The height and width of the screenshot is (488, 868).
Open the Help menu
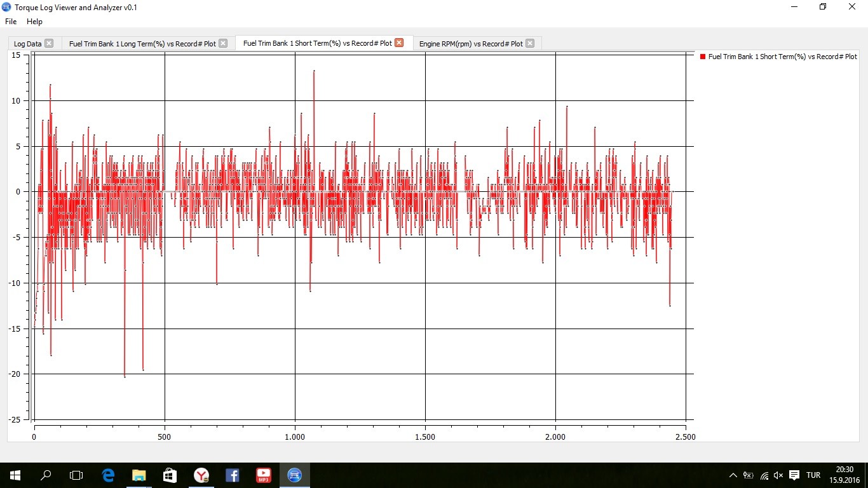(x=34, y=22)
